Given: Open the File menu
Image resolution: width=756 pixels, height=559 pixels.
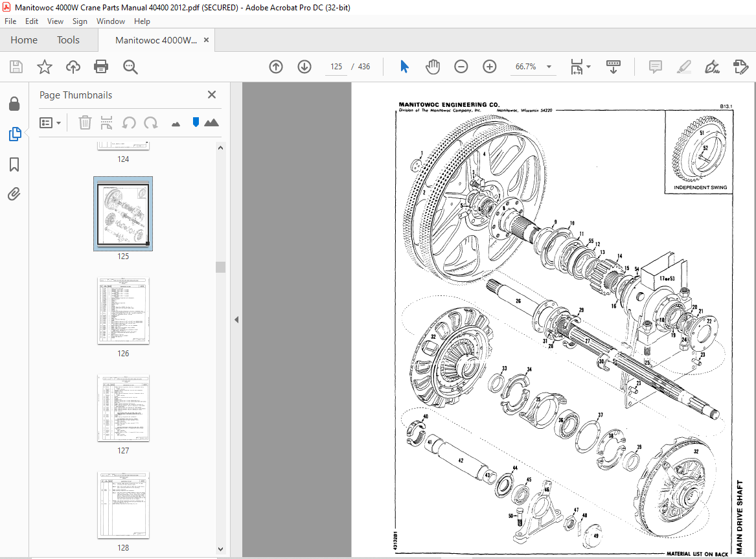Looking at the screenshot, I should (10, 21).
